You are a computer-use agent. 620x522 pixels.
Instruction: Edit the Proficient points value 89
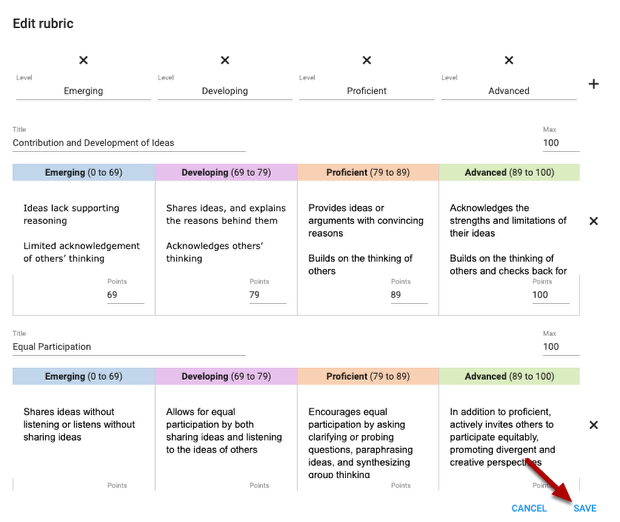pyautogui.click(x=408, y=295)
